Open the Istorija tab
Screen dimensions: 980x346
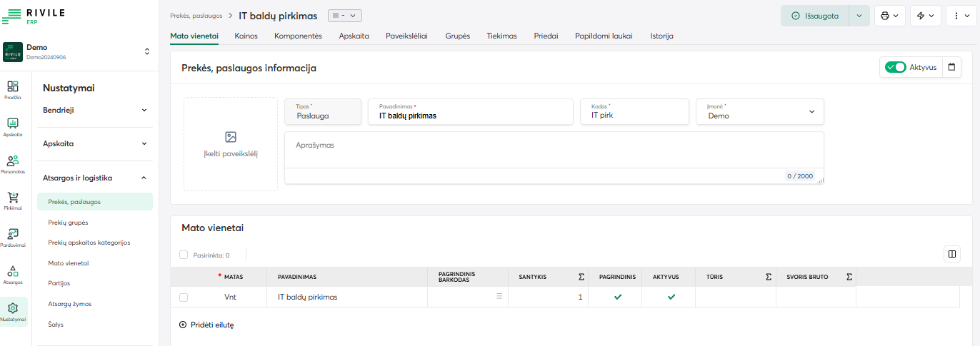(x=661, y=36)
